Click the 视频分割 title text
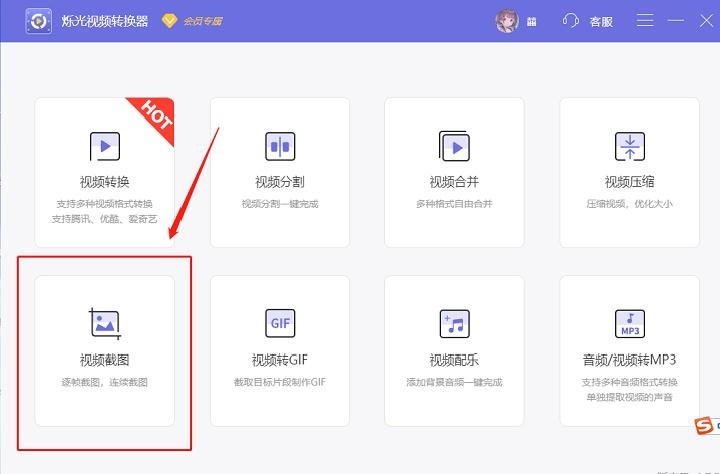Screen dimensions: 720x474 (280, 182)
